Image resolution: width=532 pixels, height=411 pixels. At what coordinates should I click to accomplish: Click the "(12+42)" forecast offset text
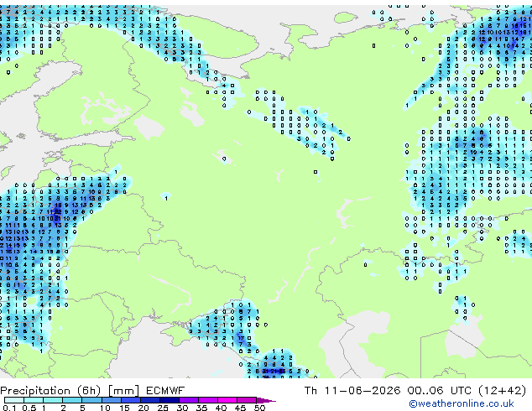502,391
